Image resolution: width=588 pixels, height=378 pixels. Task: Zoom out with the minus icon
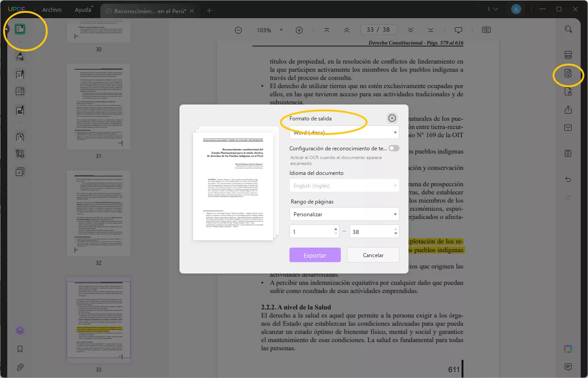238,30
